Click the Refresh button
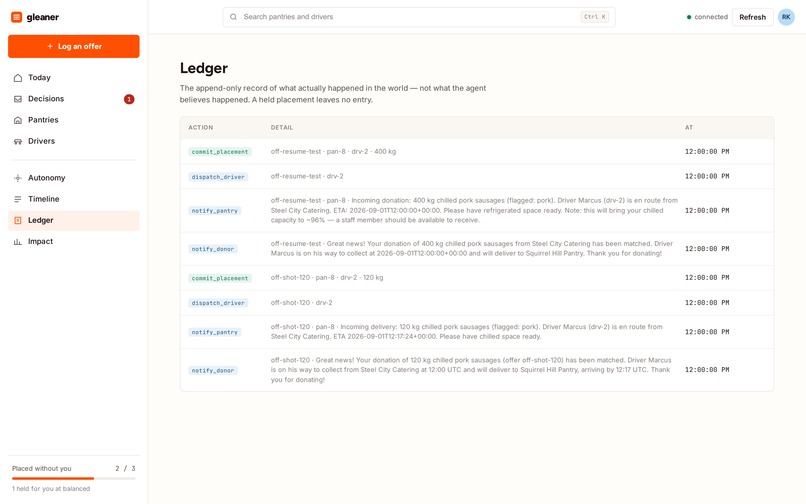Screen dimensions: 806x504 click(x=752, y=17)
